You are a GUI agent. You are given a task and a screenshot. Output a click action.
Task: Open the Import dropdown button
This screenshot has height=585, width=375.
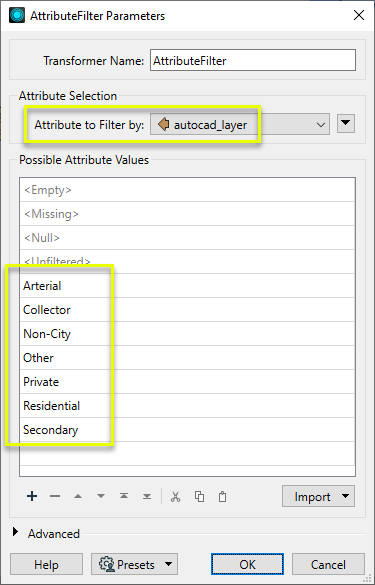tap(319, 496)
